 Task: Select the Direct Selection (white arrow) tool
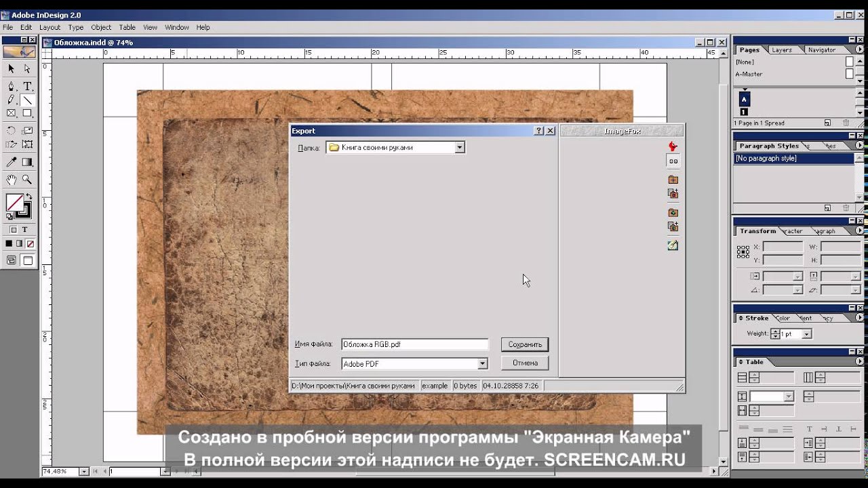click(27, 68)
